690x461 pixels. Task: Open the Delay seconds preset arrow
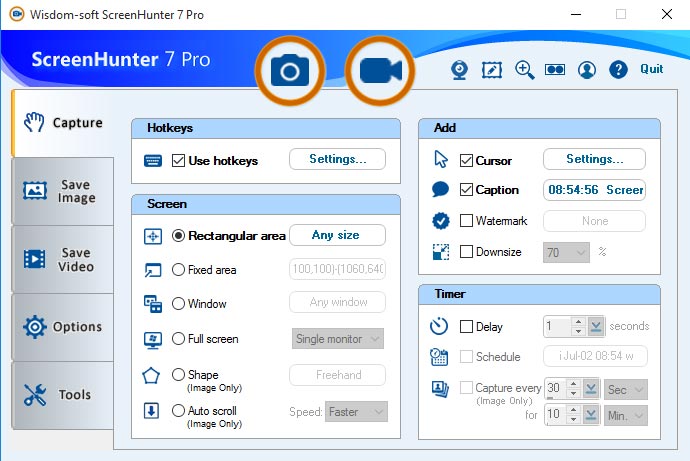596,326
